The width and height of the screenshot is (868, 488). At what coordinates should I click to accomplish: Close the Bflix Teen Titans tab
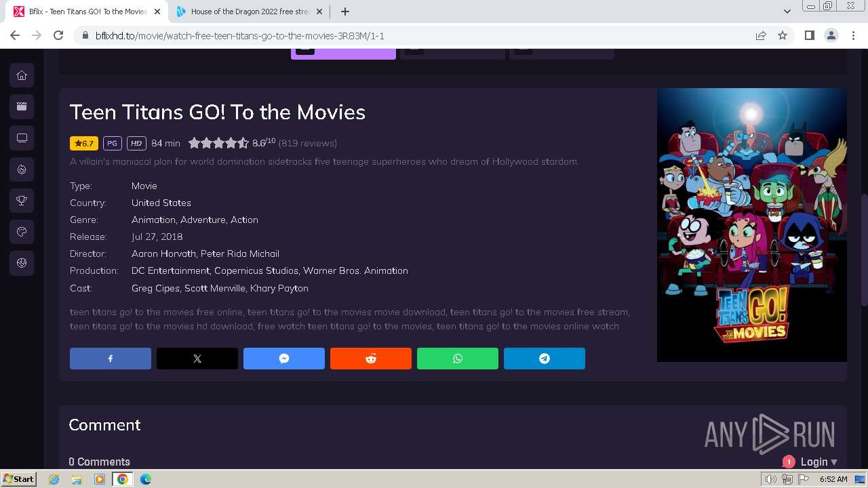pos(157,12)
